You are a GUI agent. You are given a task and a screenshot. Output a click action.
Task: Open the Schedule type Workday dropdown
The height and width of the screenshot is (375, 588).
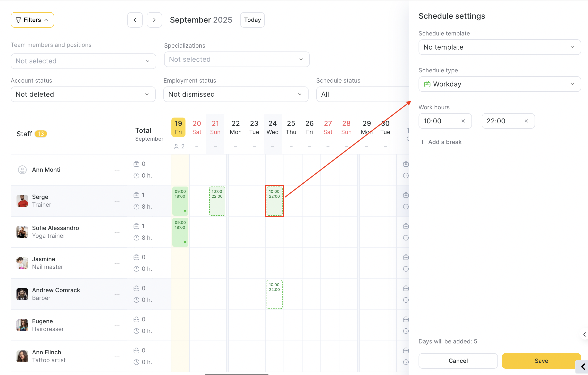coord(499,84)
